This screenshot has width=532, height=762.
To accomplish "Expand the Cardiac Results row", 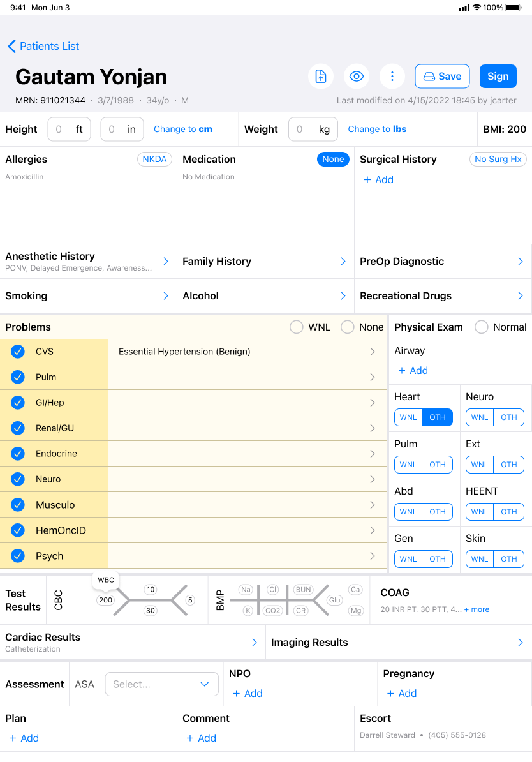I will (x=254, y=643).
